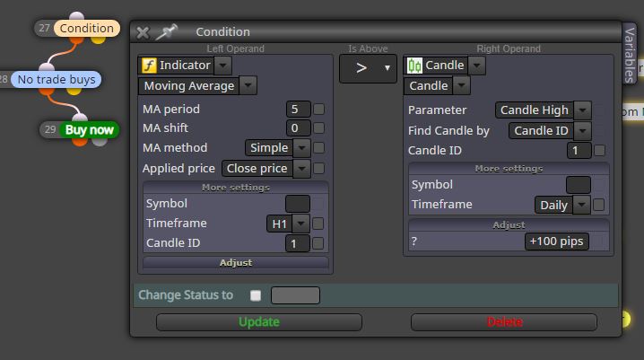Expand the Adjust section under Left Operand
The image size is (644, 360).
click(236, 263)
